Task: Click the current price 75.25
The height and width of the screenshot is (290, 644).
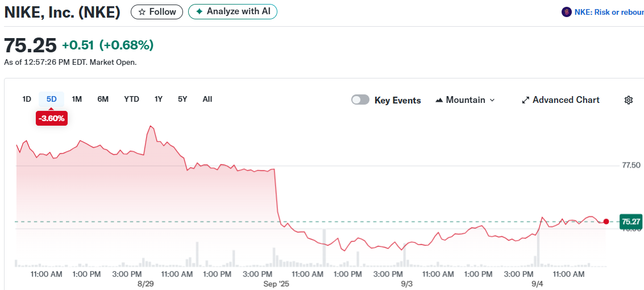Action: point(30,45)
